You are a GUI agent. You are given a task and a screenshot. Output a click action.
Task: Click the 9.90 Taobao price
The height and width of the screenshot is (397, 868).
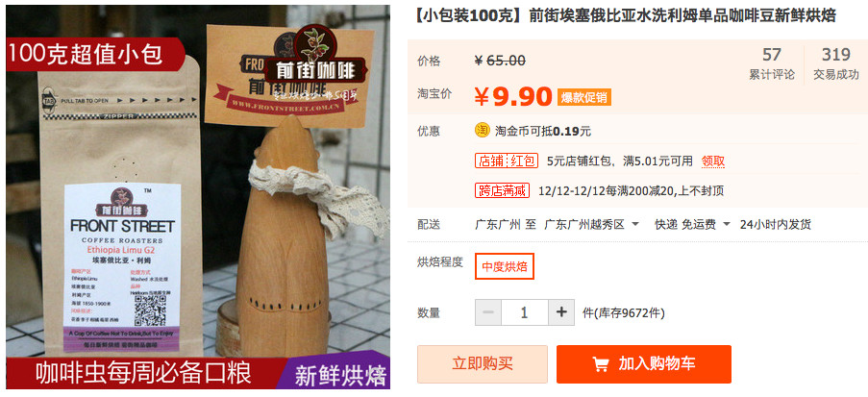513,97
